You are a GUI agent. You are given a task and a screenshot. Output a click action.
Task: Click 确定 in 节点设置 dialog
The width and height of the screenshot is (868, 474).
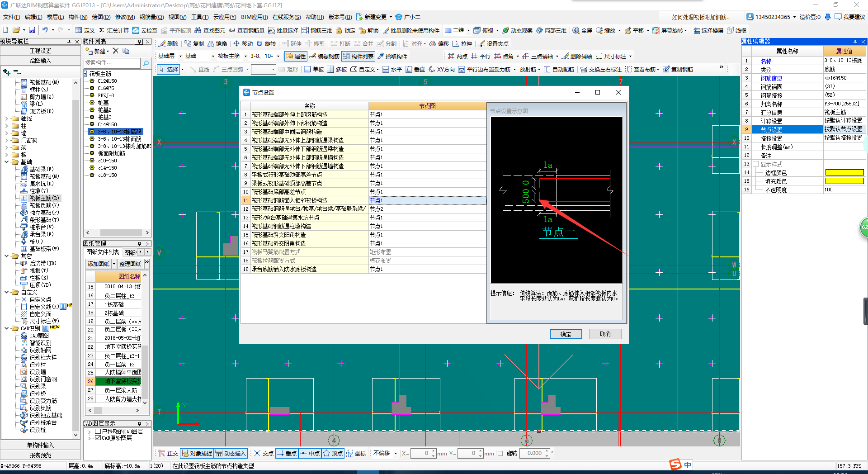(x=566, y=334)
